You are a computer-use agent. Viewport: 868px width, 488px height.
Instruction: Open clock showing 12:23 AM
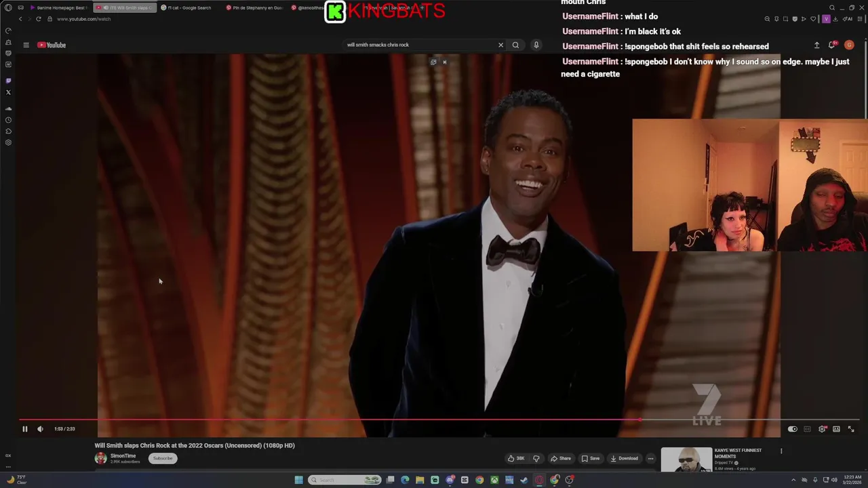pos(852,480)
